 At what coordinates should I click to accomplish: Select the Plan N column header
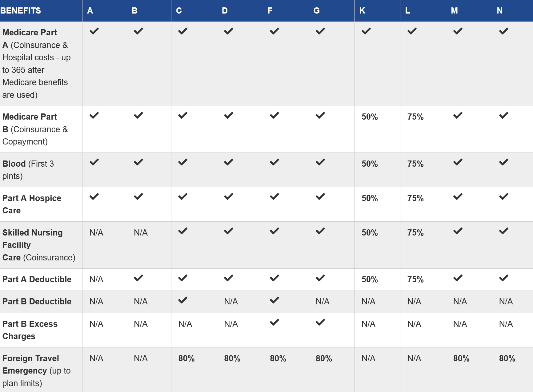[499, 11]
